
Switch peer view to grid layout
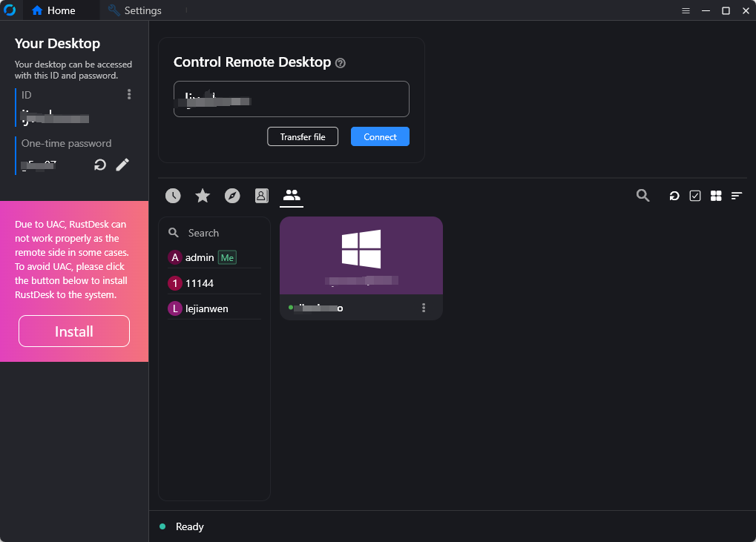(x=716, y=196)
